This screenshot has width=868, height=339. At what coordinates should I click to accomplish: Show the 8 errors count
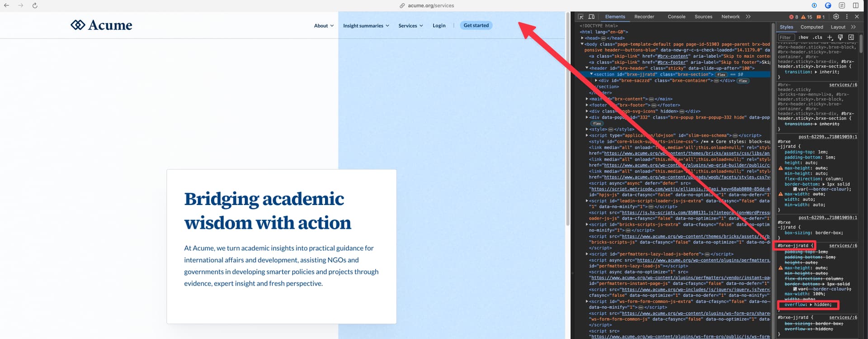pyautogui.click(x=794, y=17)
